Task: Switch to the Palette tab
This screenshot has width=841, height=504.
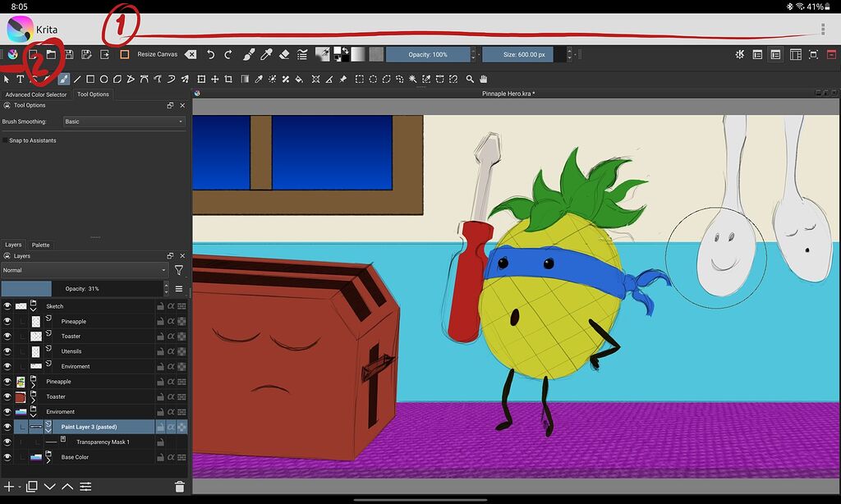Action: tap(40, 244)
